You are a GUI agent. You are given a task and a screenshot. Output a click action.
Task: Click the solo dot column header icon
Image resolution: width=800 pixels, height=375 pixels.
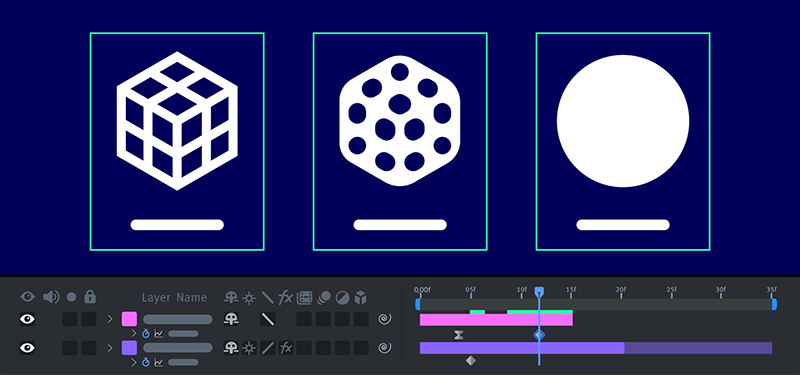(x=71, y=297)
